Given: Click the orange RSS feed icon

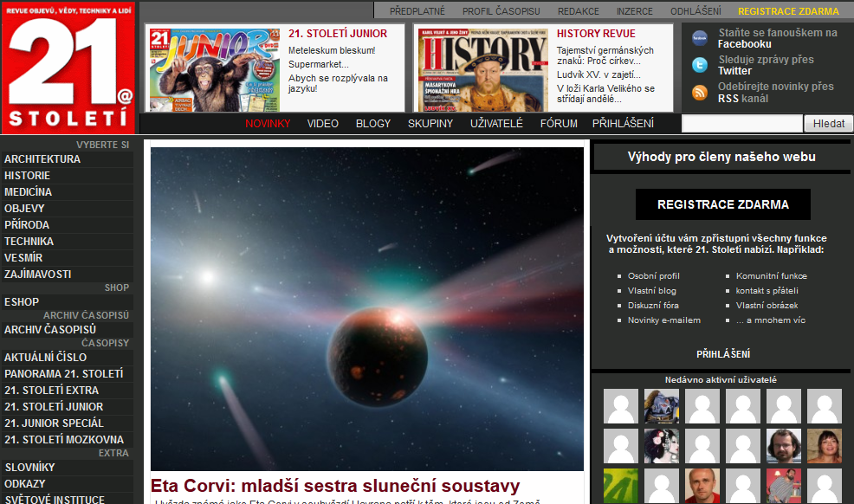Looking at the screenshot, I should pos(700,93).
